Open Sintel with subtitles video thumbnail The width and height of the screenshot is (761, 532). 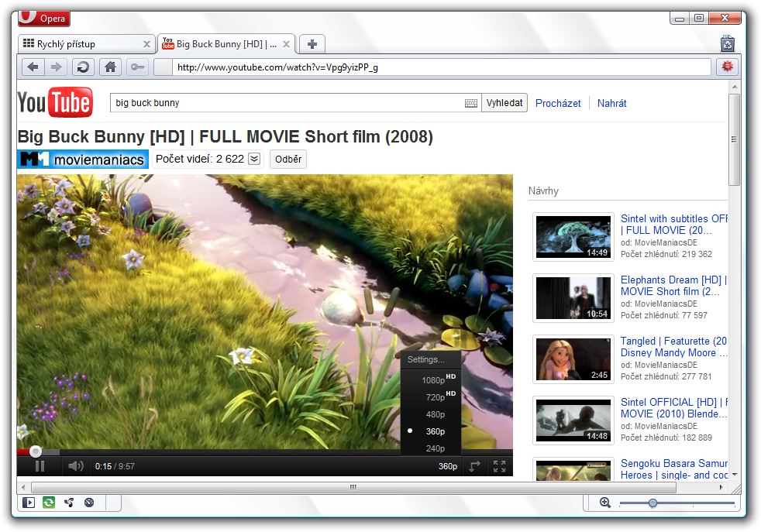573,237
